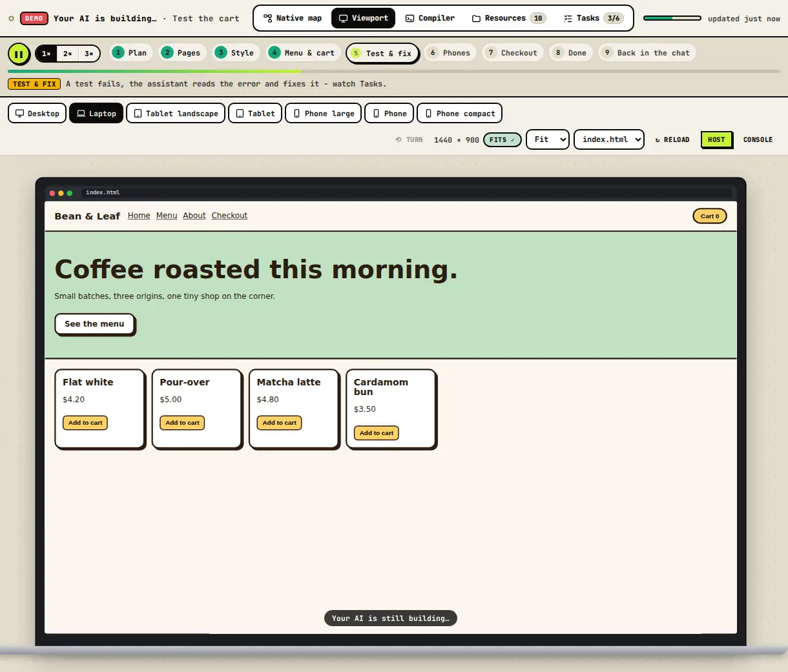Click the Flat white $4.20 price
This screenshot has height=672, width=788.
(x=74, y=400)
